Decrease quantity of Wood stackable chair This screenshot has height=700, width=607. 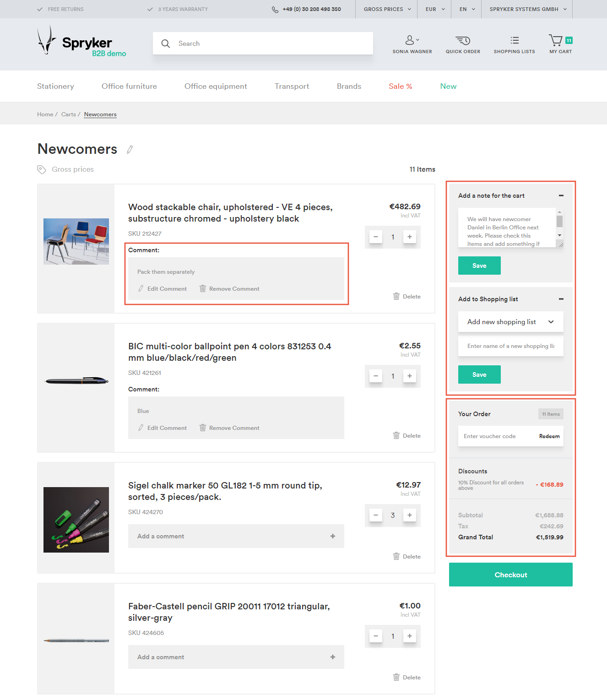coord(376,237)
